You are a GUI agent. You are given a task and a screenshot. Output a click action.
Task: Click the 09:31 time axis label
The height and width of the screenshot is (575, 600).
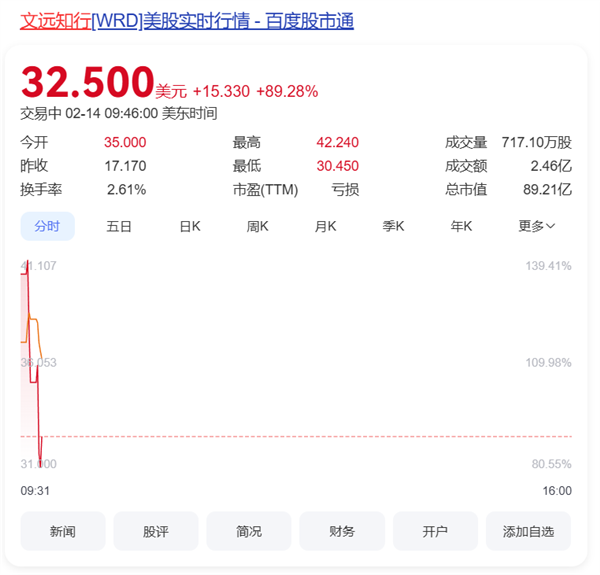tap(35, 490)
